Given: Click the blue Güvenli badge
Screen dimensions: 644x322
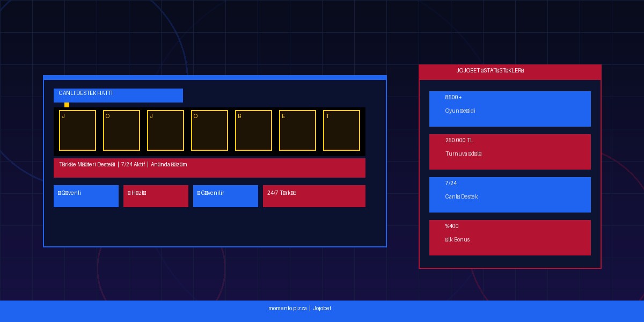Looking at the screenshot, I should coord(86,196).
